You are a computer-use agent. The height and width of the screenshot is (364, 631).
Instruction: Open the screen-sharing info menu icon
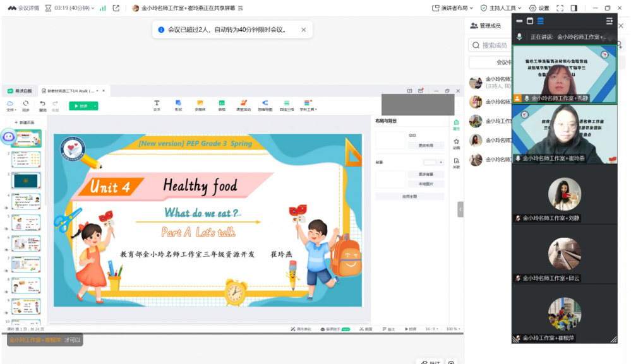coord(240,8)
